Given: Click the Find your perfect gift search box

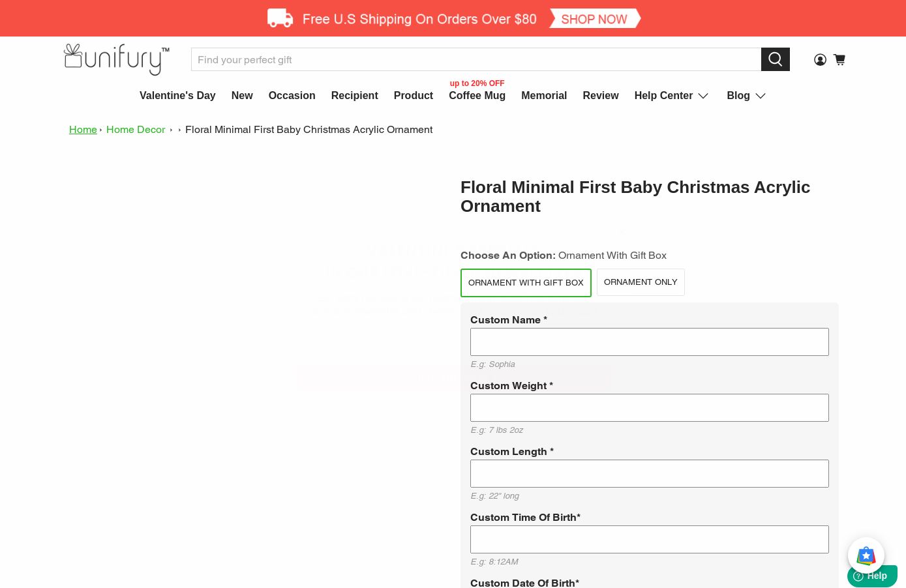Looking at the screenshot, I should point(476,60).
